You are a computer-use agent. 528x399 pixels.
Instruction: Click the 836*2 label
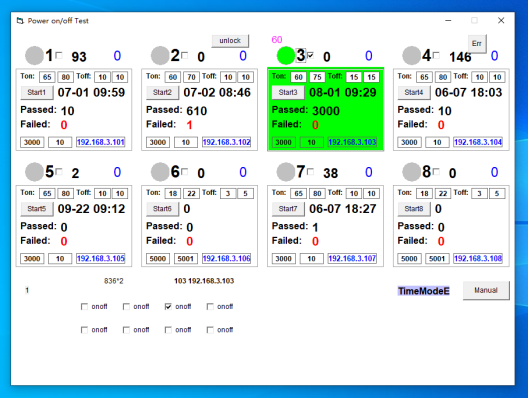pyautogui.click(x=114, y=281)
